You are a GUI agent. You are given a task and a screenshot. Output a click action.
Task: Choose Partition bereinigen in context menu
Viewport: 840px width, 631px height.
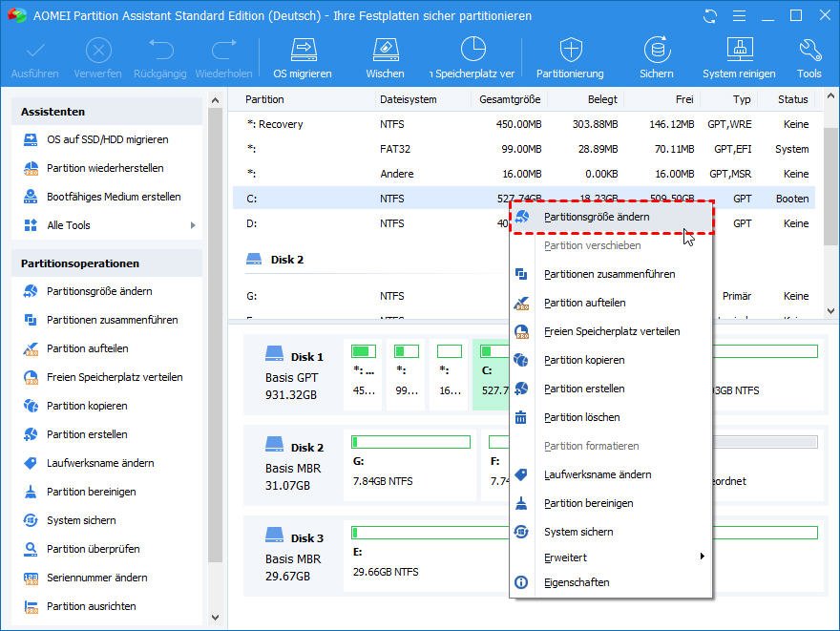click(x=611, y=503)
